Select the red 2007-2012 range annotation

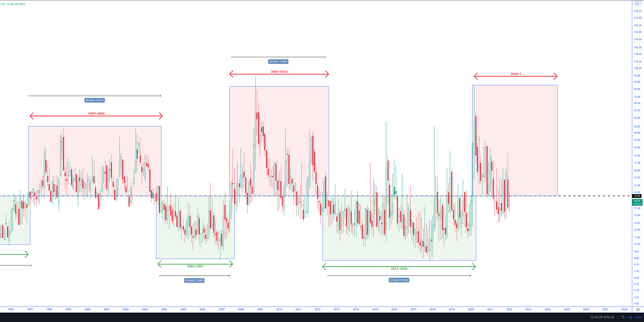pos(279,74)
